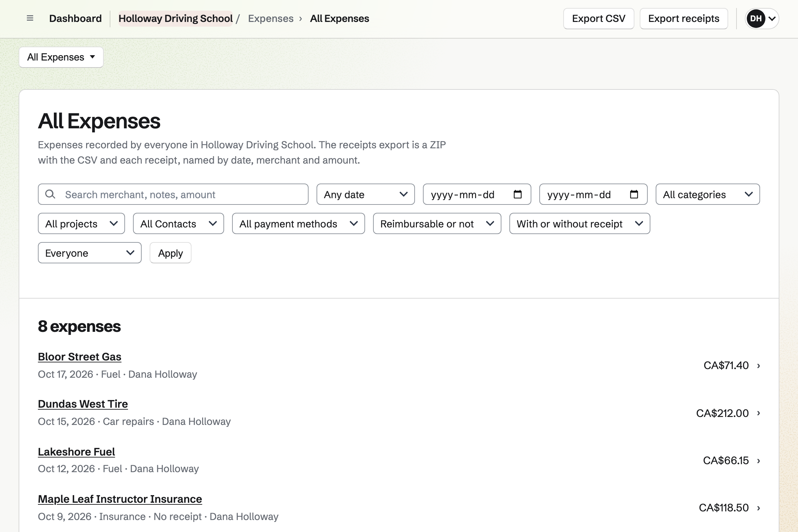Screen dimensions: 798x532
Task: Open With or without receipt dropdown
Action: click(580, 223)
